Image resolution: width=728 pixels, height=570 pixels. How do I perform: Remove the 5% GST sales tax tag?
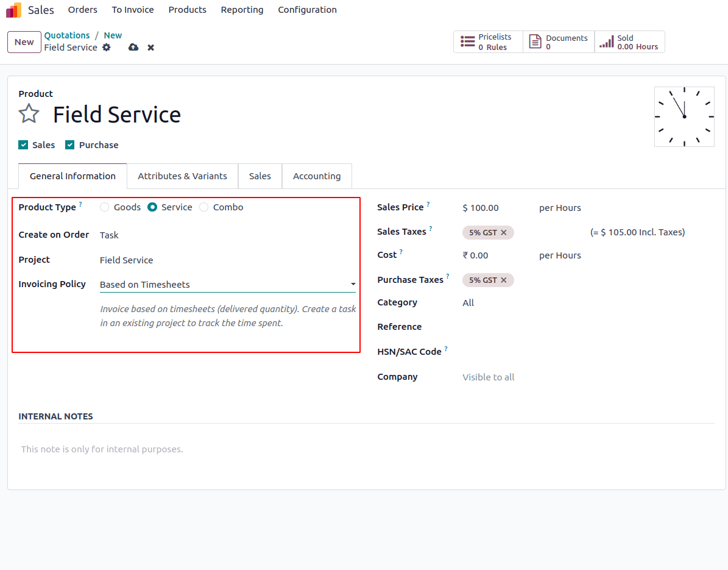coord(504,233)
